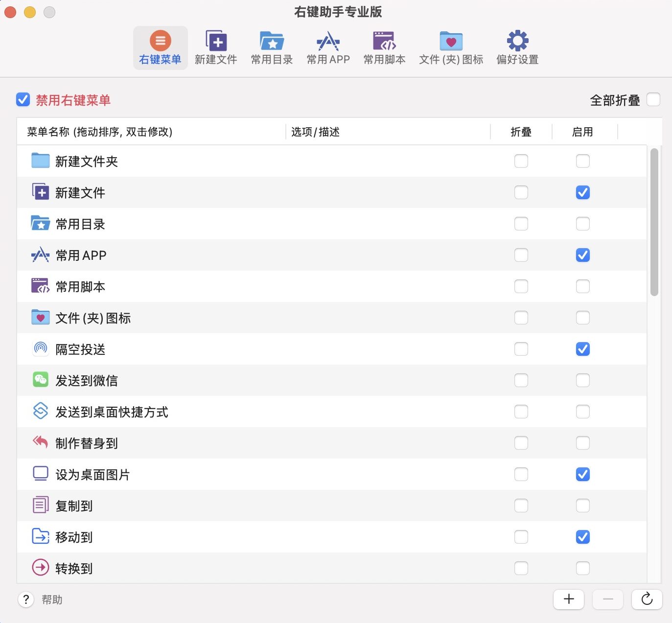This screenshot has height=623, width=672.
Task: Click the heart folder icon in 文件 (夹) 图标 row
Action: pos(41,317)
